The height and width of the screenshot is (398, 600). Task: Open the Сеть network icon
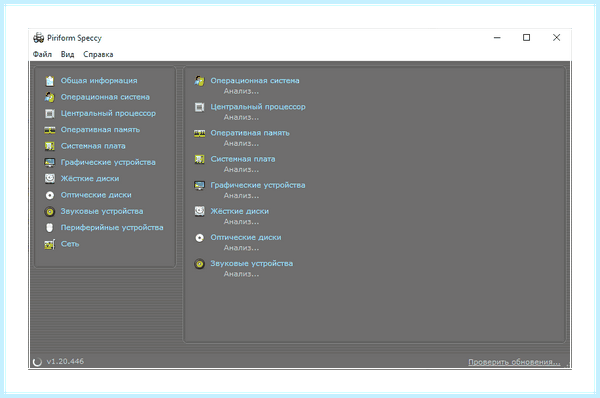(50, 244)
